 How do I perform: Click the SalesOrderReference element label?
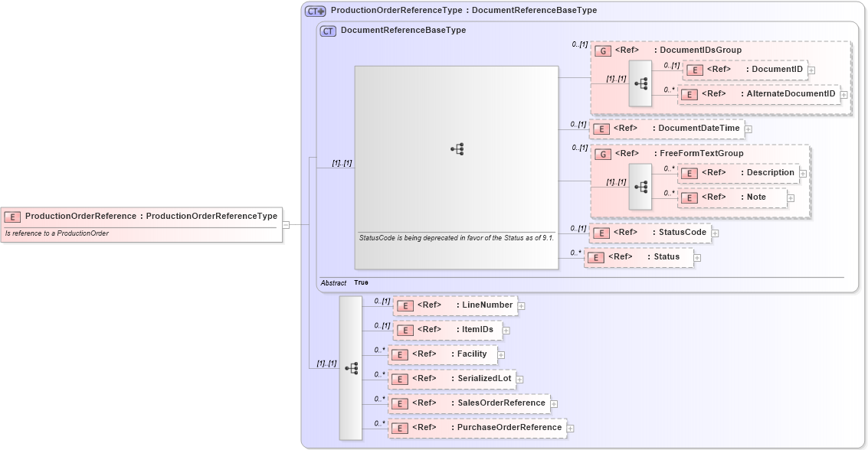pos(502,403)
